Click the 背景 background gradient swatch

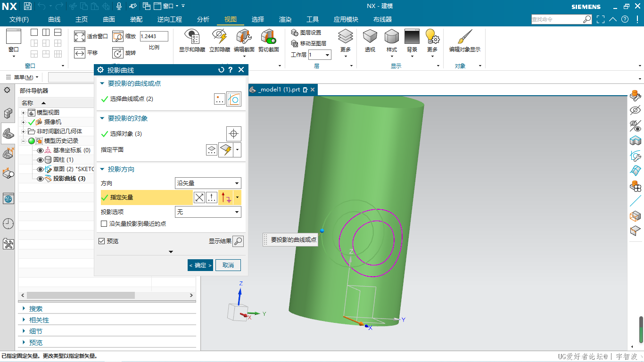click(x=412, y=36)
